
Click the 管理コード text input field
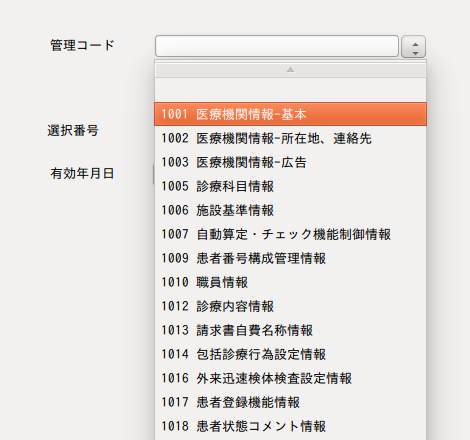277,46
